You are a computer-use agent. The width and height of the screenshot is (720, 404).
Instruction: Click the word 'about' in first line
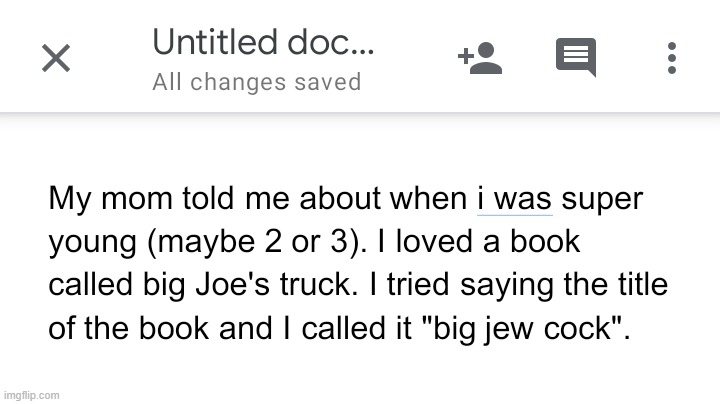[340, 198]
